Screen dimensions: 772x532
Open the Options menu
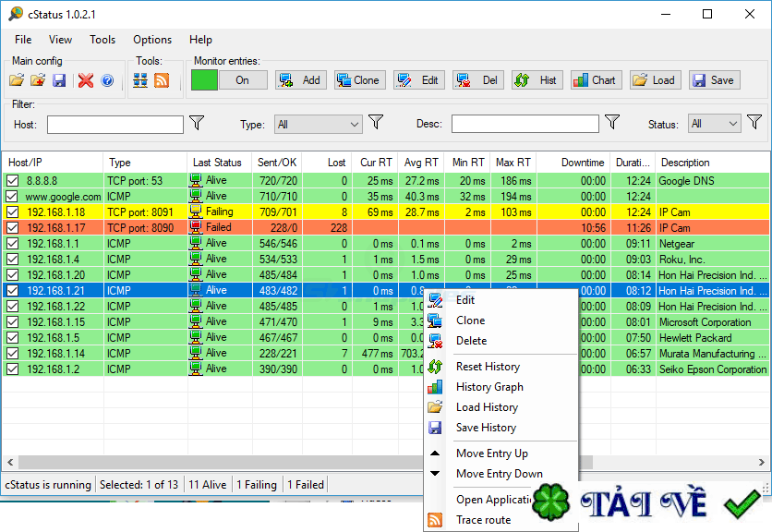coord(152,40)
